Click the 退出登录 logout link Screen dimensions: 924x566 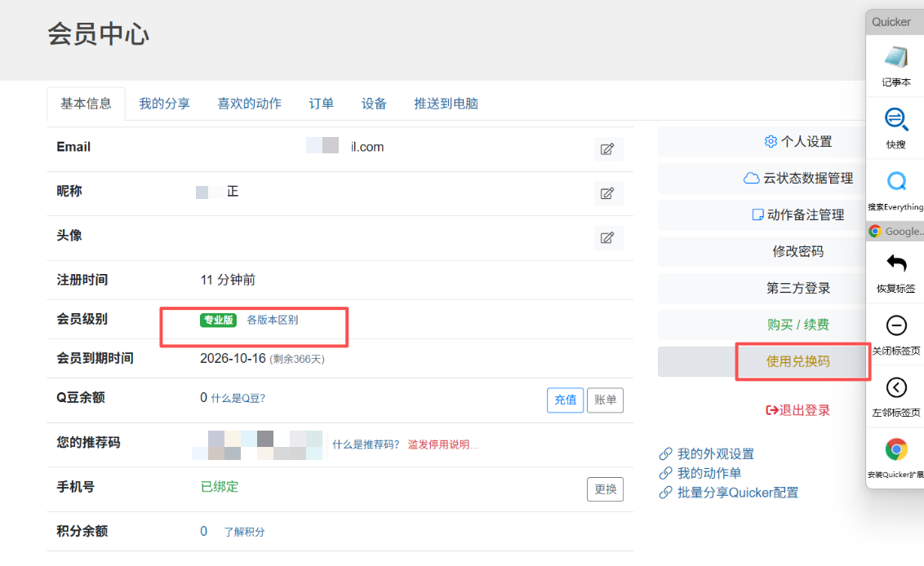pyautogui.click(x=798, y=410)
